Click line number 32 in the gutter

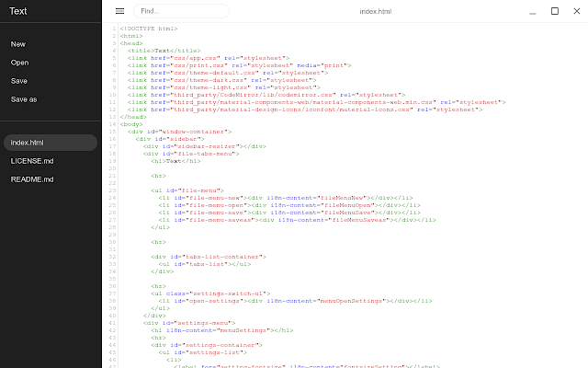[x=112, y=257]
